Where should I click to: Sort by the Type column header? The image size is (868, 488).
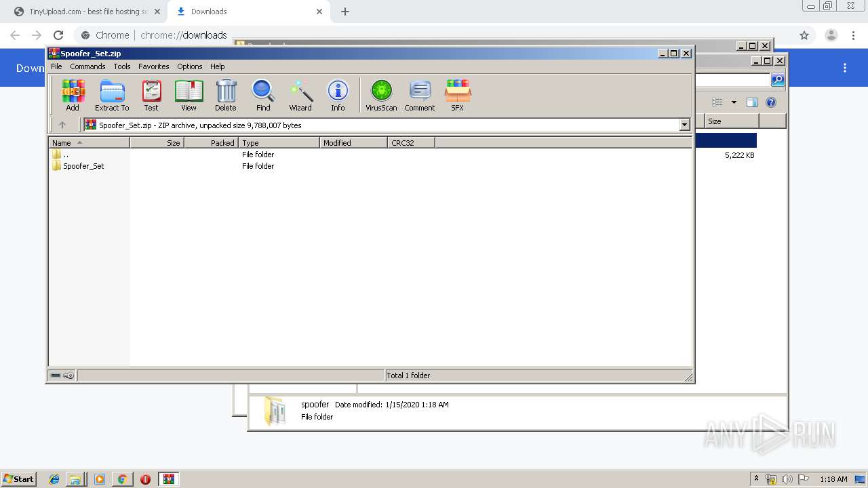click(x=279, y=143)
